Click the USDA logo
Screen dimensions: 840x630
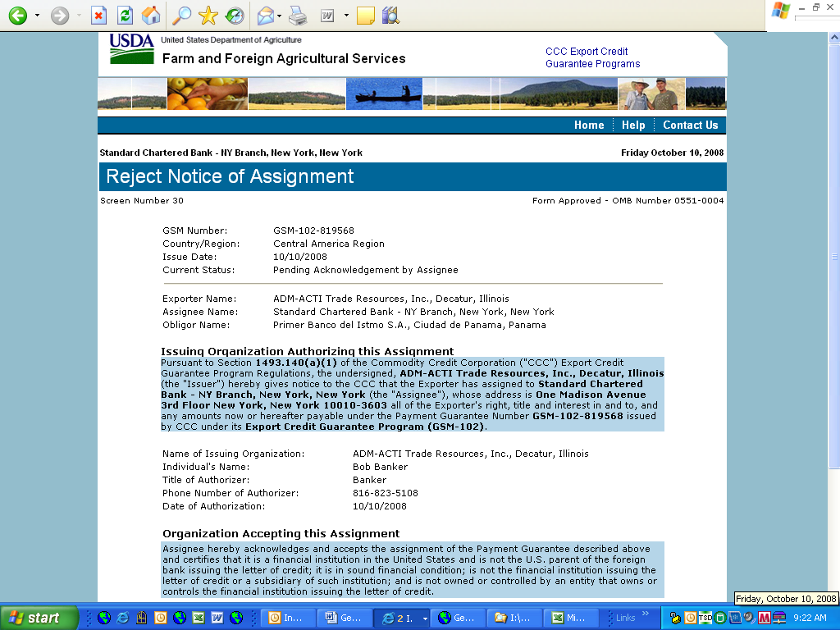coord(131,48)
